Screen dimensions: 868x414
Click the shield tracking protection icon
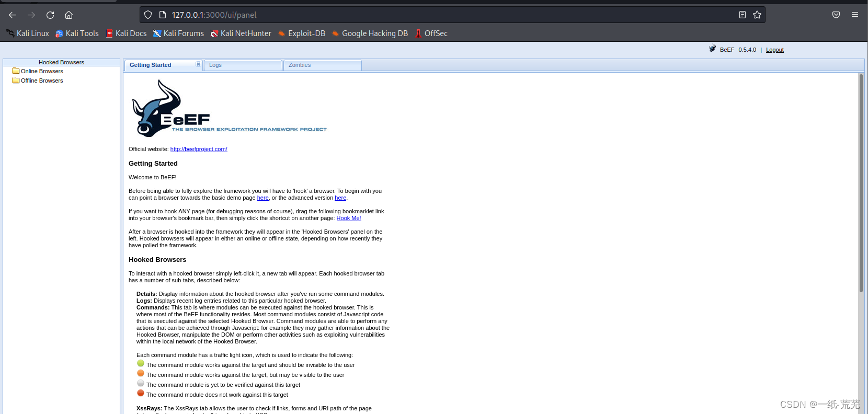(x=148, y=15)
